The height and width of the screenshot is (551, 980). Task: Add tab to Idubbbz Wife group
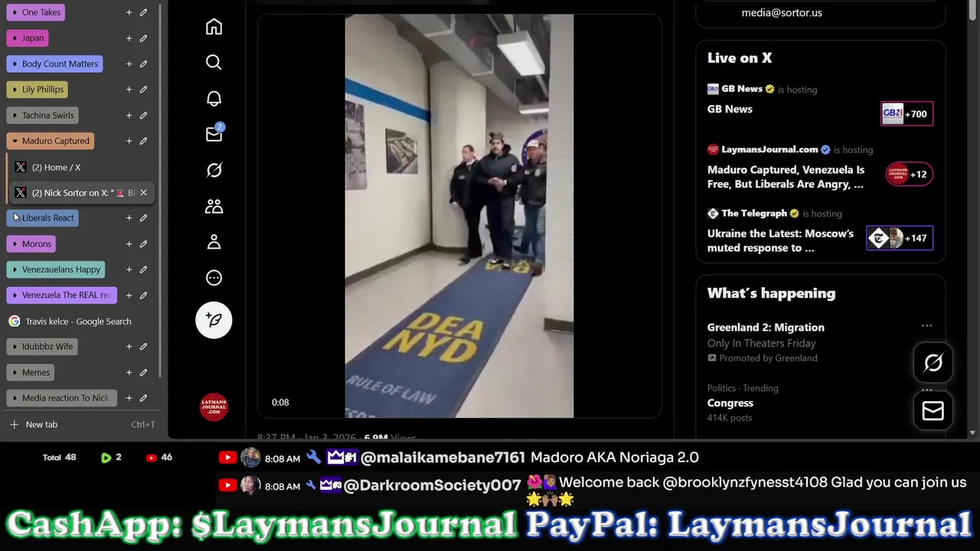pyautogui.click(x=129, y=347)
